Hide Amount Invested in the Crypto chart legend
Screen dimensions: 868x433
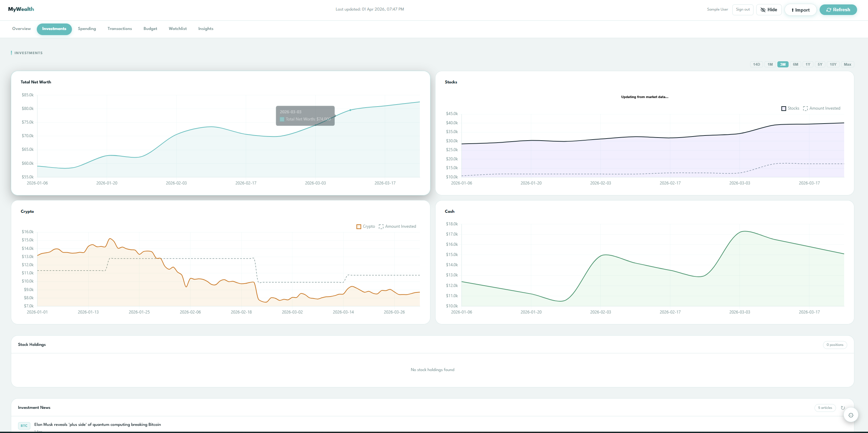pyautogui.click(x=397, y=226)
